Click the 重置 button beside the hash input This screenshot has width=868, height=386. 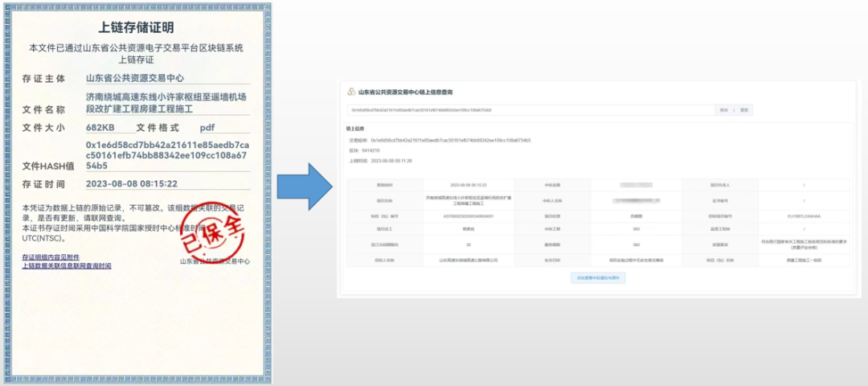pyautogui.click(x=744, y=109)
